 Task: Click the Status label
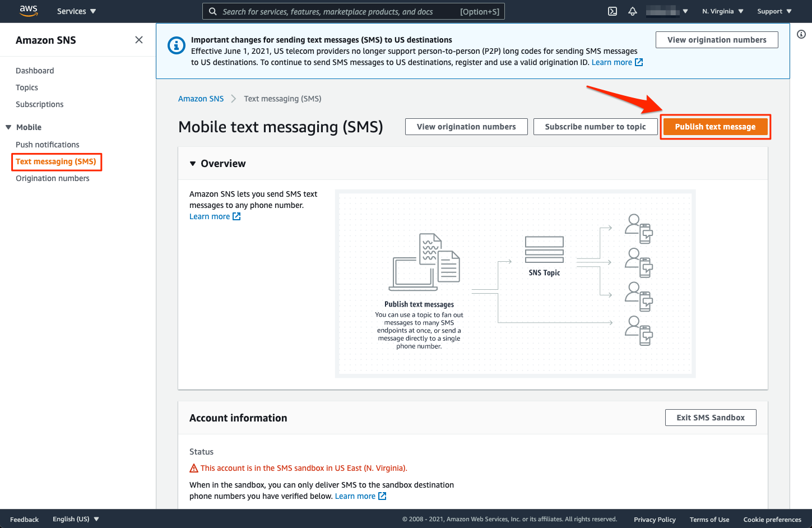tap(201, 452)
